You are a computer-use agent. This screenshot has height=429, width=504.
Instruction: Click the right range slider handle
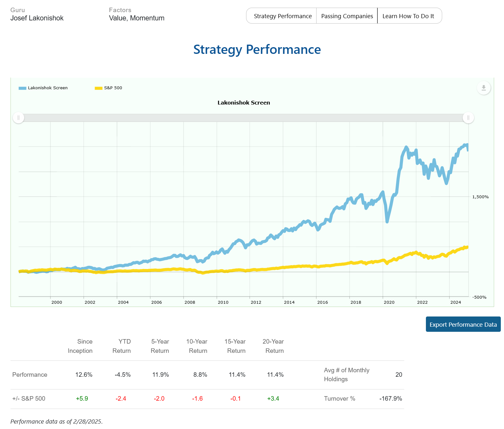pos(468,118)
